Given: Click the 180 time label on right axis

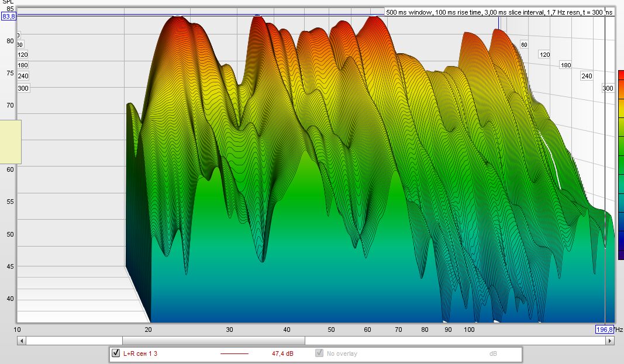Looking at the screenshot, I should (x=565, y=65).
